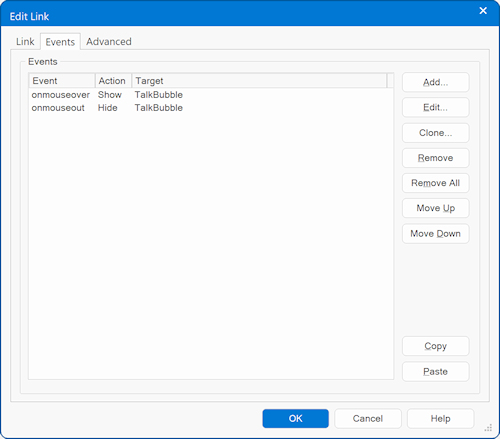Sort by the Event column header
The width and height of the screenshot is (500, 439).
(62, 81)
